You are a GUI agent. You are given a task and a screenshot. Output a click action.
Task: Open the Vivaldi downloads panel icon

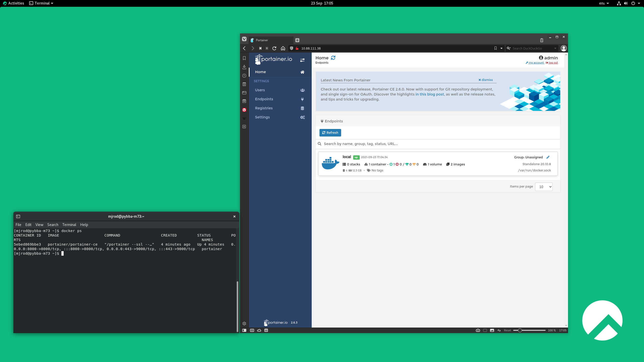pyautogui.click(x=244, y=67)
